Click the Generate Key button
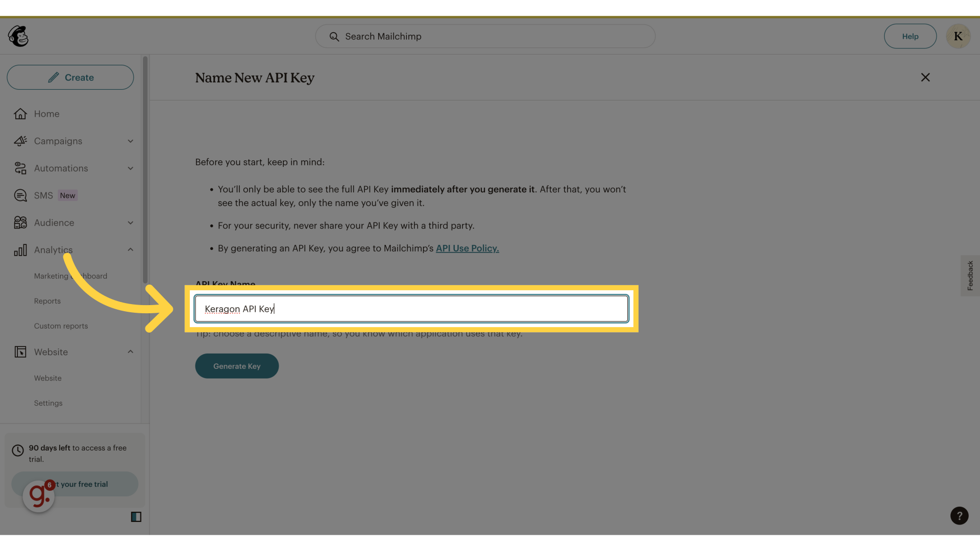Screen dimensions: 980x551 tap(237, 366)
